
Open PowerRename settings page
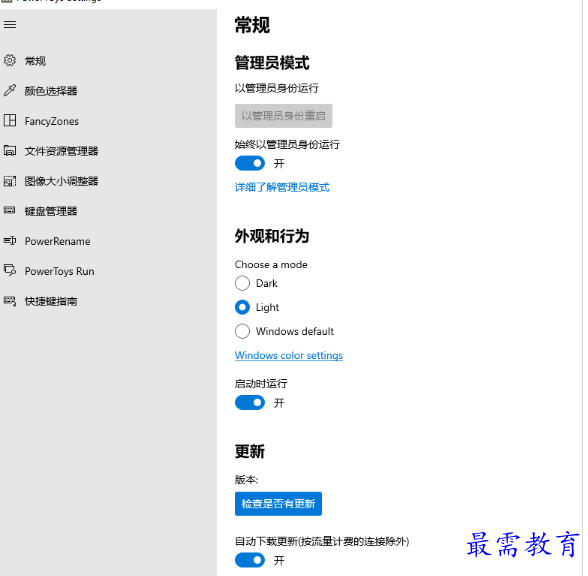pos(108,241)
